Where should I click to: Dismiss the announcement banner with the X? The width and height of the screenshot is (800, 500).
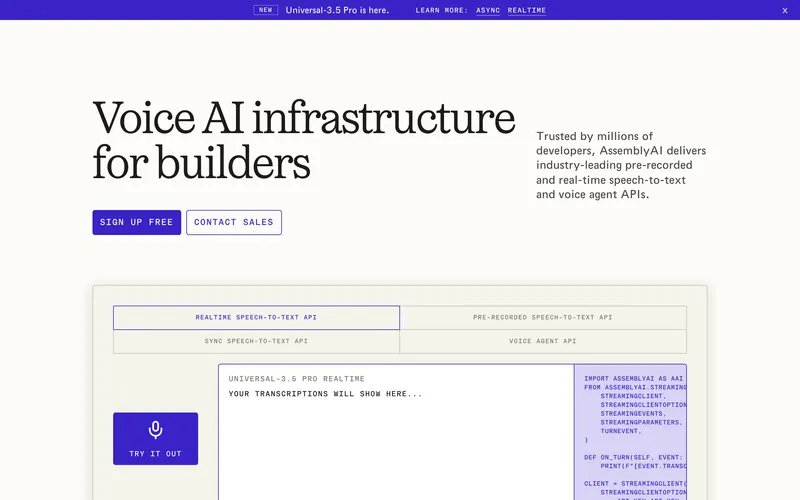785,10
